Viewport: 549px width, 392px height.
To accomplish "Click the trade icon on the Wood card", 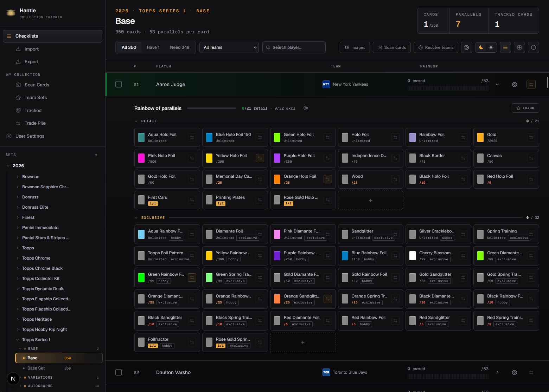I will click(395, 179).
